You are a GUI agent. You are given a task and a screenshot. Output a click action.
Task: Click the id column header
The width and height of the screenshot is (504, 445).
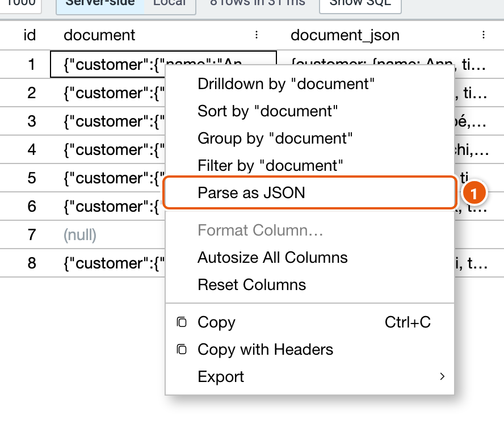30,35
